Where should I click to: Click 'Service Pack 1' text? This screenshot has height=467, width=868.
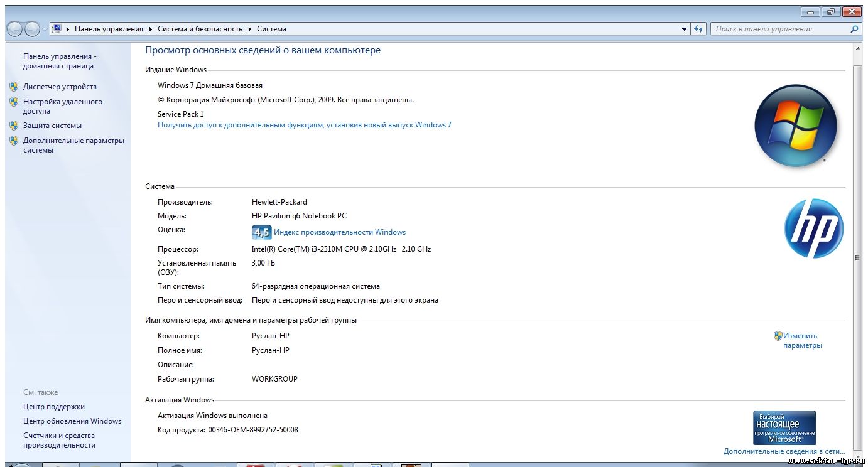(180, 114)
